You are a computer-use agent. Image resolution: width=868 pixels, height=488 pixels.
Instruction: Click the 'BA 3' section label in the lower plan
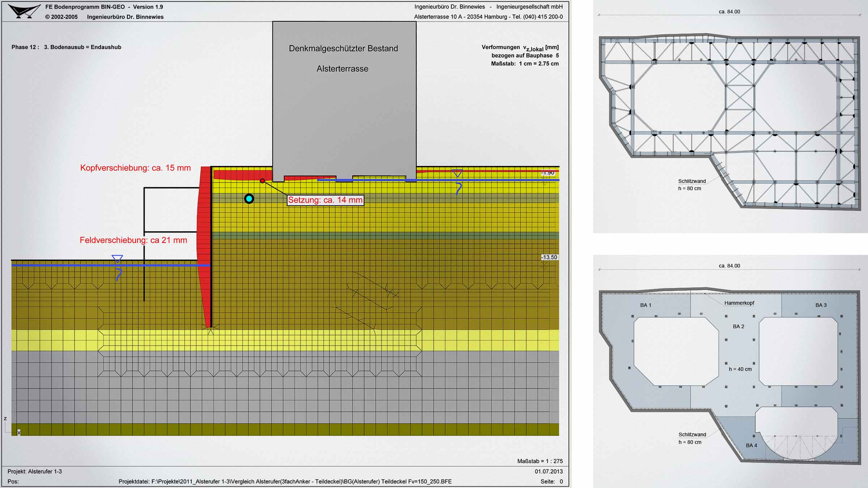821,305
